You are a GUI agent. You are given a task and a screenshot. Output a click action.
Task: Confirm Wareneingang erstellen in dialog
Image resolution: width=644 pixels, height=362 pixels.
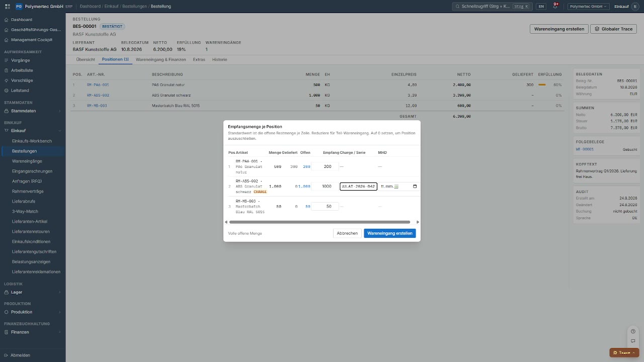tap(390, 233)
